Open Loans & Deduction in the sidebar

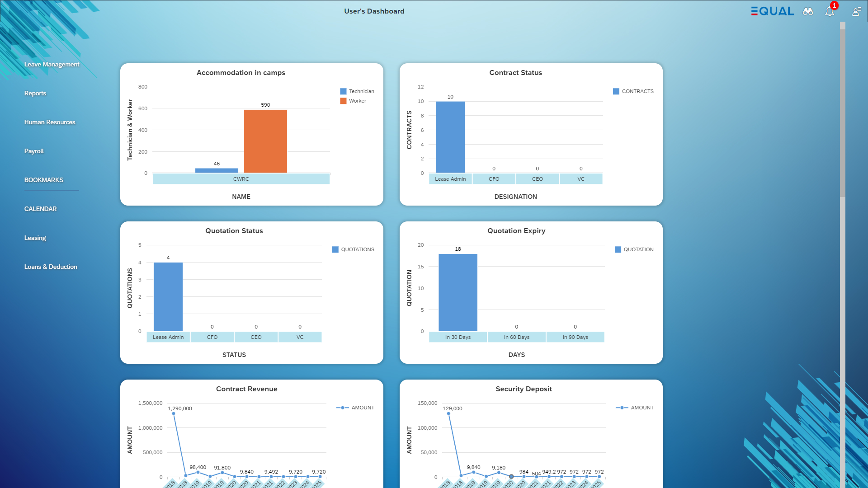[51, 267]
